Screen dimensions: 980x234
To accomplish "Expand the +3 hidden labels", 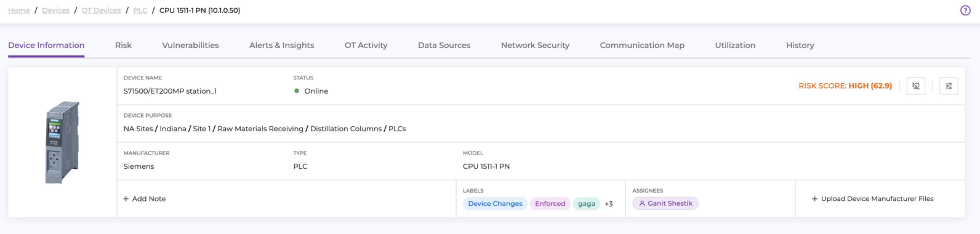I will pos(608,204).
